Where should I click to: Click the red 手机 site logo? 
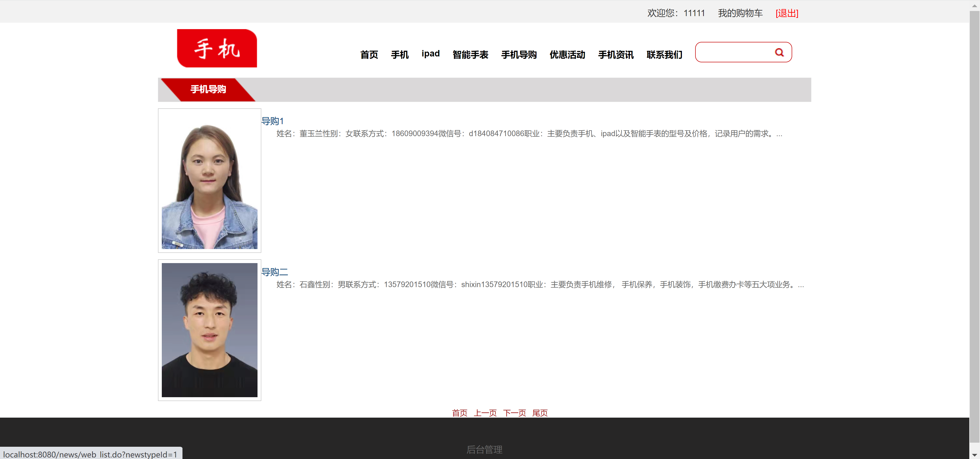[217, 48]
